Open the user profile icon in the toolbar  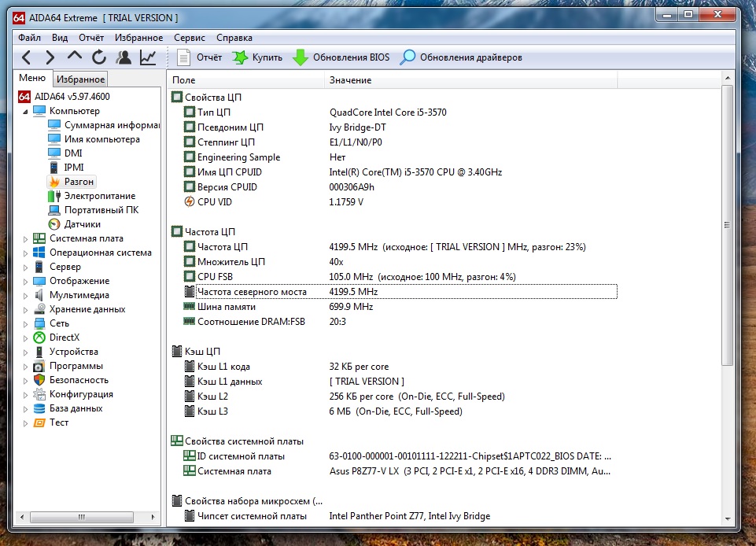click(x=124, y=57)
